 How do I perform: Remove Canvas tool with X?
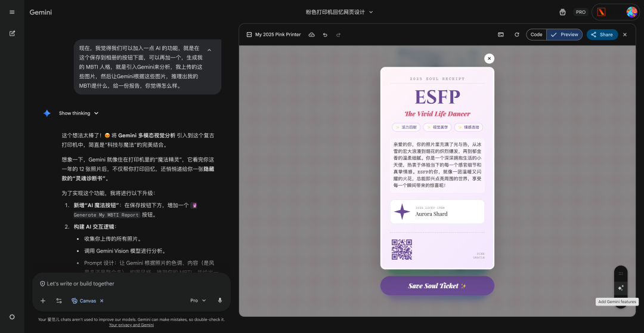[102, 301]
